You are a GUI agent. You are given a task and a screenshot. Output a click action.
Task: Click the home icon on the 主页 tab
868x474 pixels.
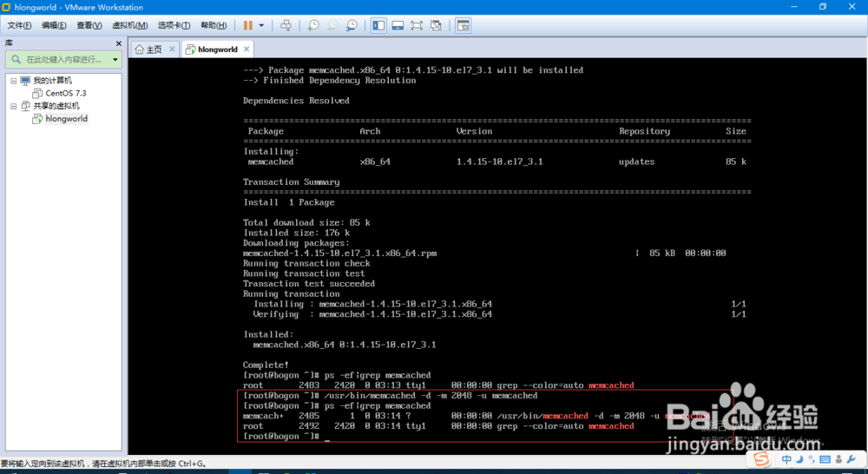click(140, 49)
